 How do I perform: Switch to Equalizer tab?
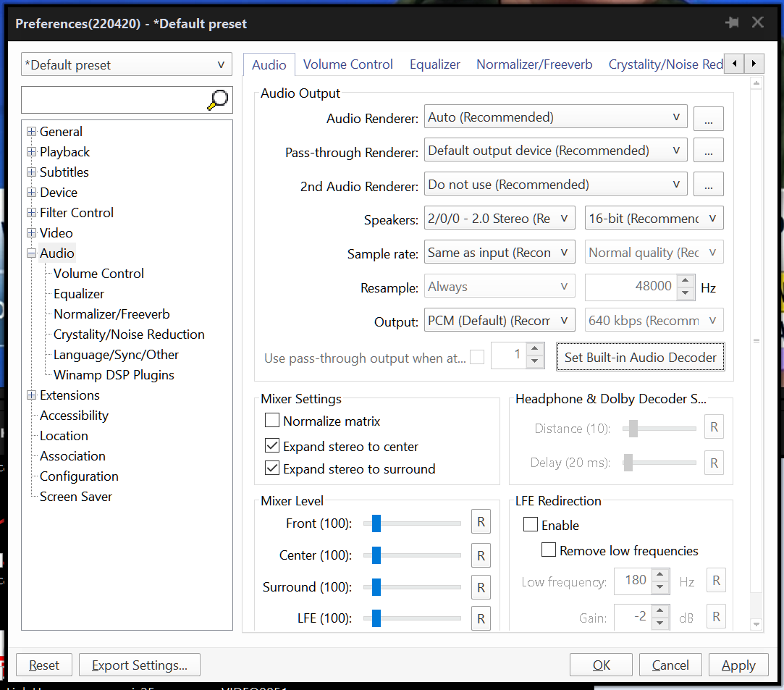pos(434,64)
